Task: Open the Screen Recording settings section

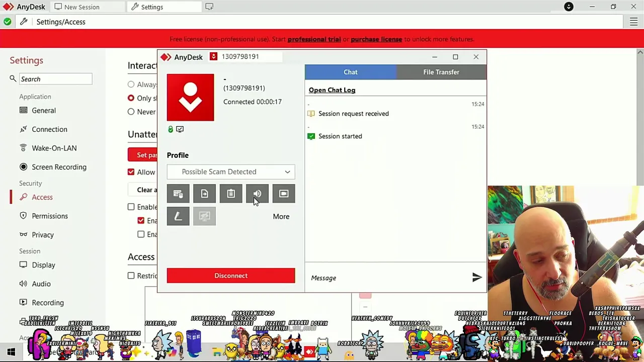Action: pos(59,167)
